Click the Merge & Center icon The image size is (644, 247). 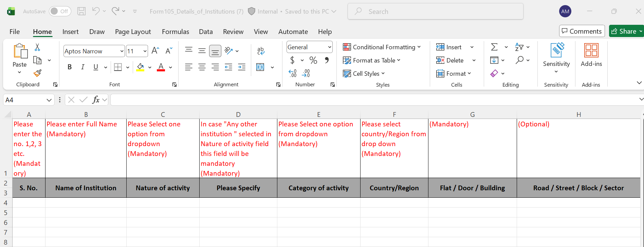tap(260, 67)
